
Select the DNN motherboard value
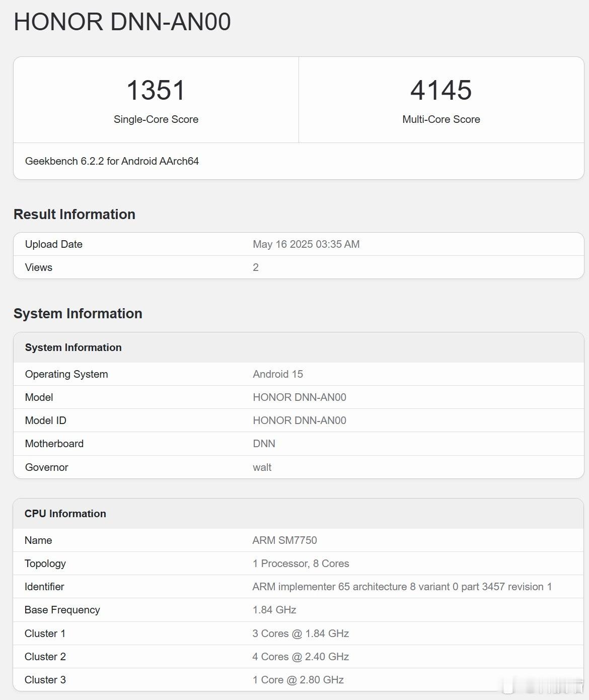(264, 444)
